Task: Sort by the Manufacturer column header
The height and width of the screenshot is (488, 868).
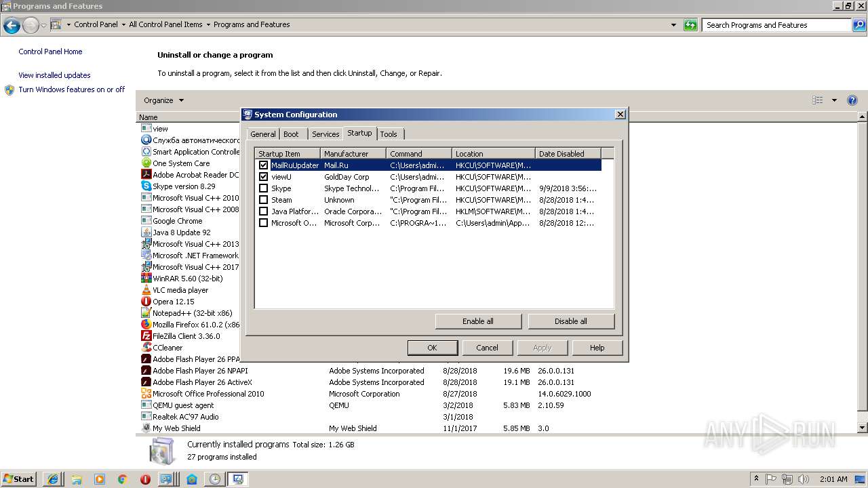Action: [x=353, y=154]
